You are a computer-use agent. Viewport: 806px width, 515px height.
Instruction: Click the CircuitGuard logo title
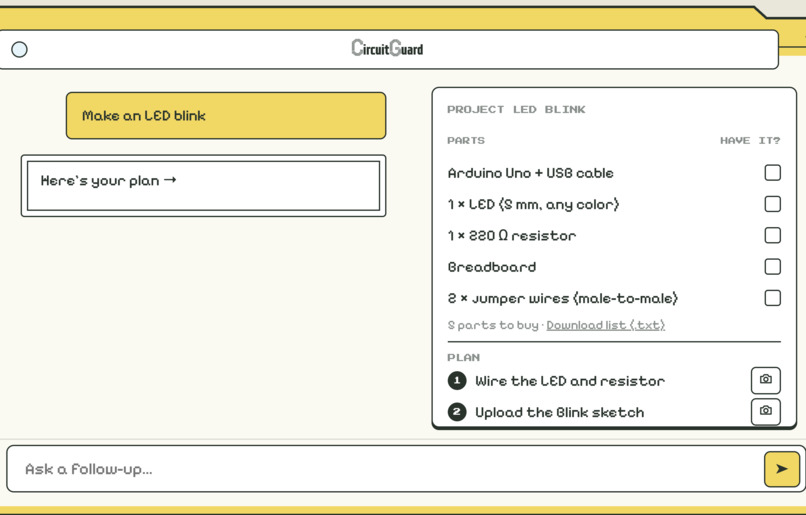387,48
